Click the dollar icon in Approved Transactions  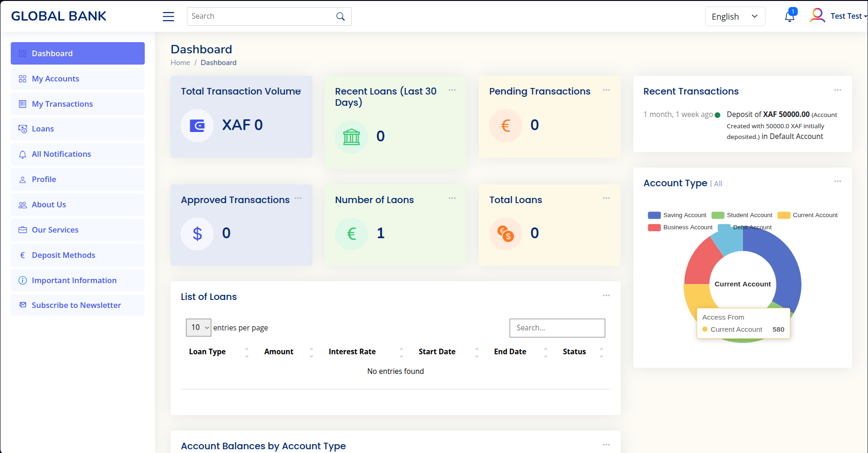pos(197,234)
